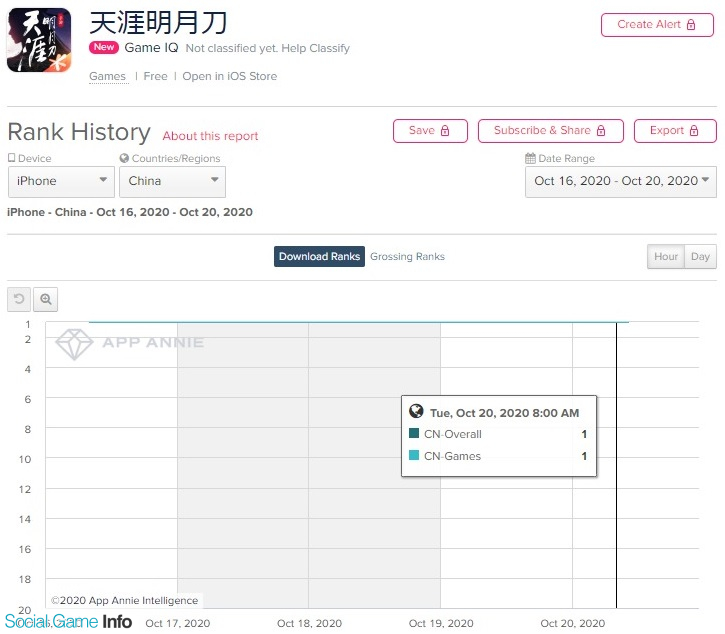Click globe icon beside Countries/Regions
This screenshot has height=634, width=725.
pyautogui.click(x=124, y=158)
